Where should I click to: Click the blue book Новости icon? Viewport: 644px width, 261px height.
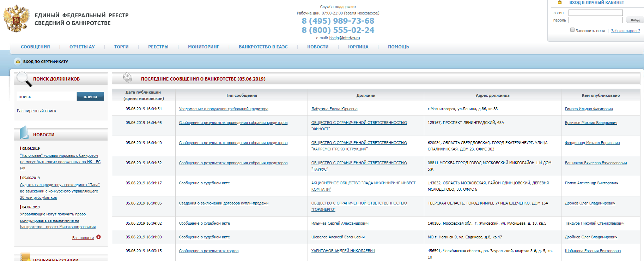tap(24, 133)
